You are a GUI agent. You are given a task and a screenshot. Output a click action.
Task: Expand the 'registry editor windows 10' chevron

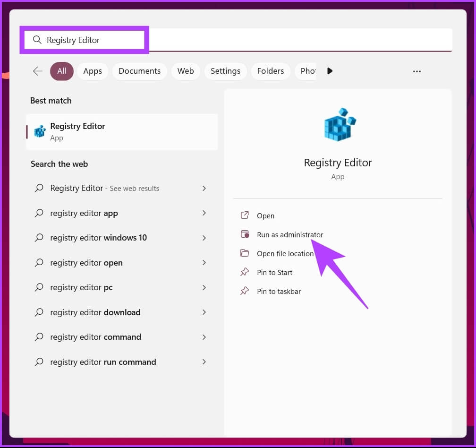[204, 238]
